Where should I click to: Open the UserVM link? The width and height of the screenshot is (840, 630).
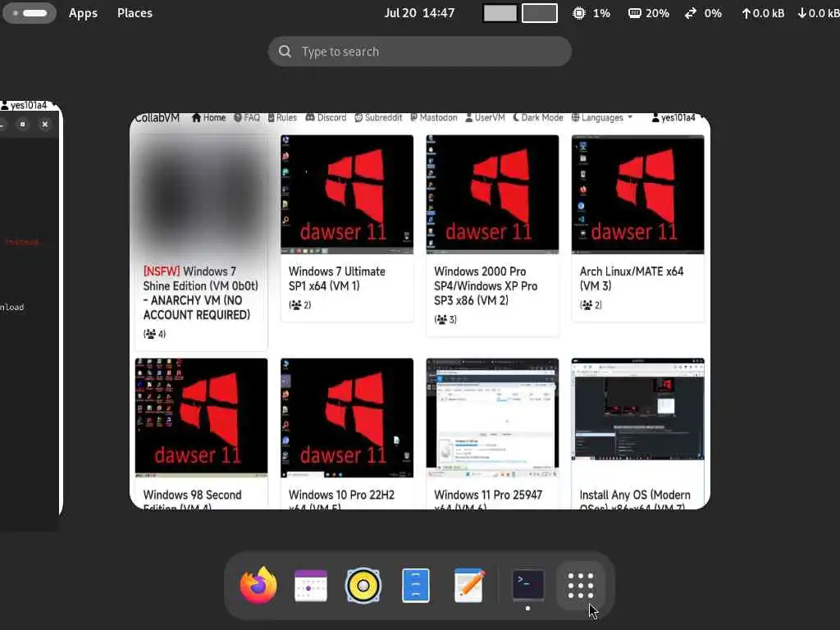pyautogui.click(x=485, y=117)
